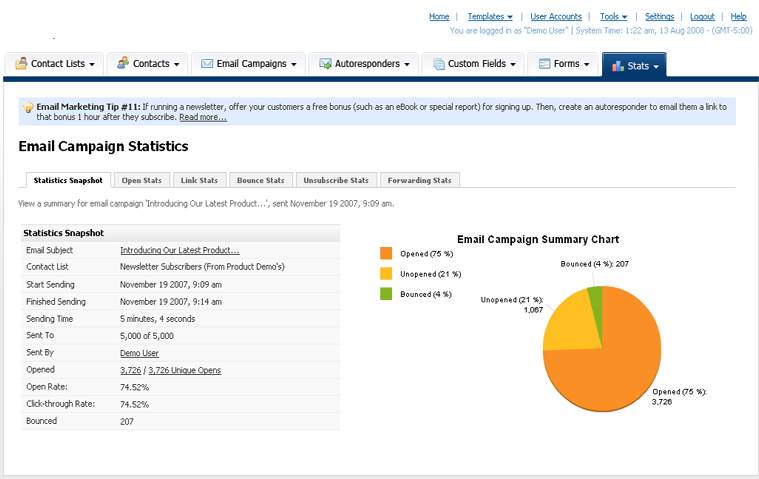Expand the Custom Fields dropdown arrow
The image size is (759, 479).
point(513,64)
